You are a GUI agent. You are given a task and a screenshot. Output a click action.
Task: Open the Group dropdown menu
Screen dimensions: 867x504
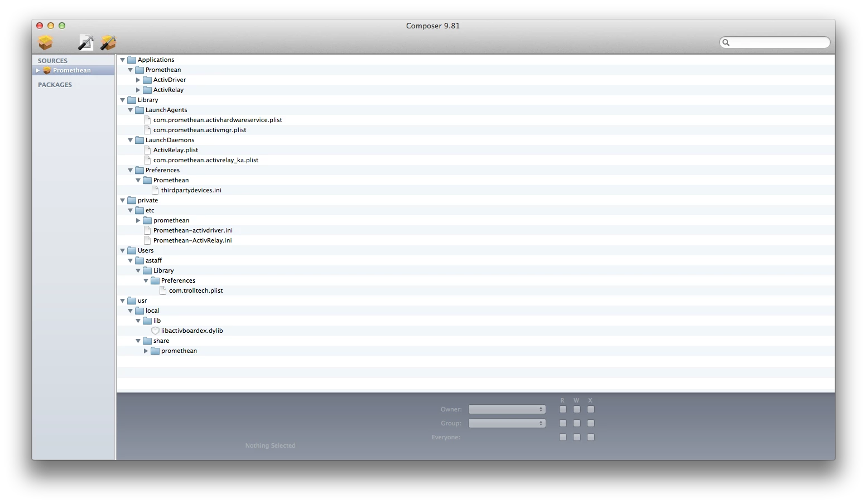507,423
